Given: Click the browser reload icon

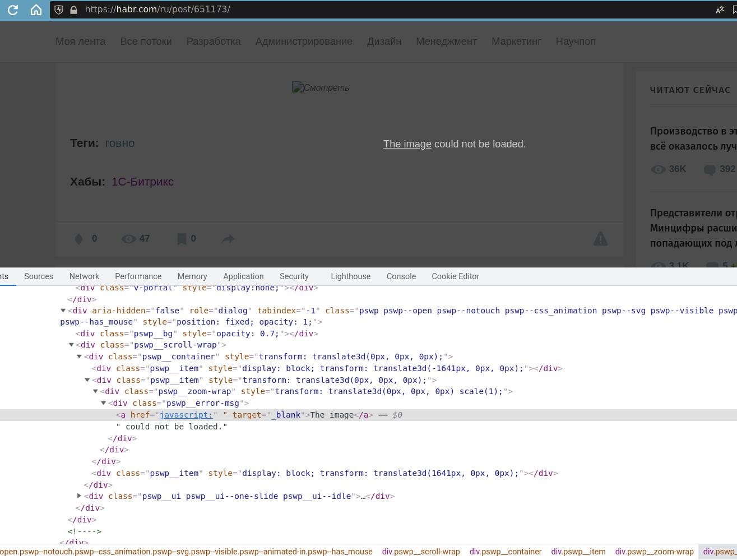Looking at the screenshot, I should 13,10.
